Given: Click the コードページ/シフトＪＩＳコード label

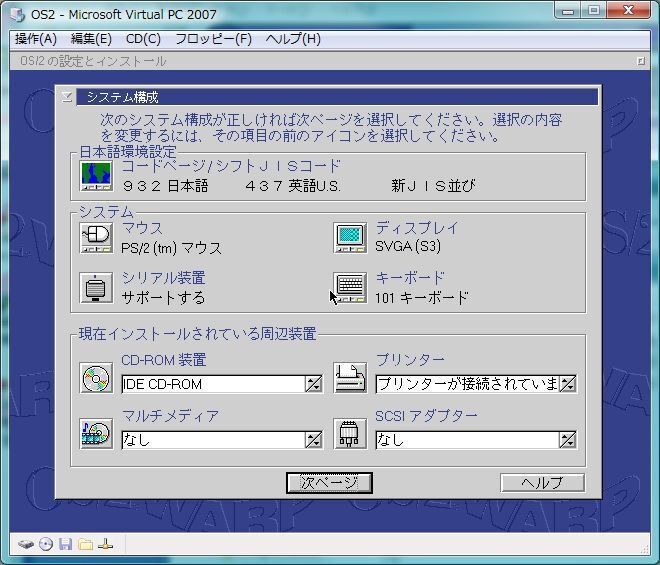Looking at the screenshot, I should point(231,166).
